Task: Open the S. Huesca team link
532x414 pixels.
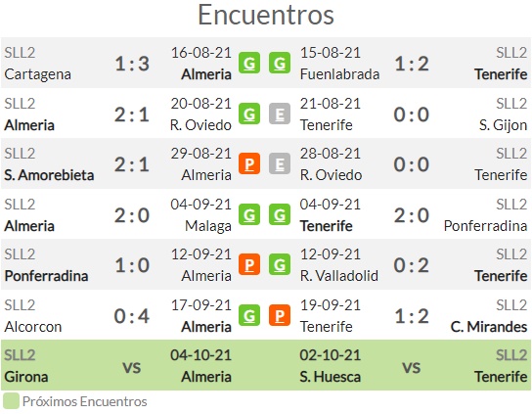Action: pyautogui.click(x=331, y=377)
